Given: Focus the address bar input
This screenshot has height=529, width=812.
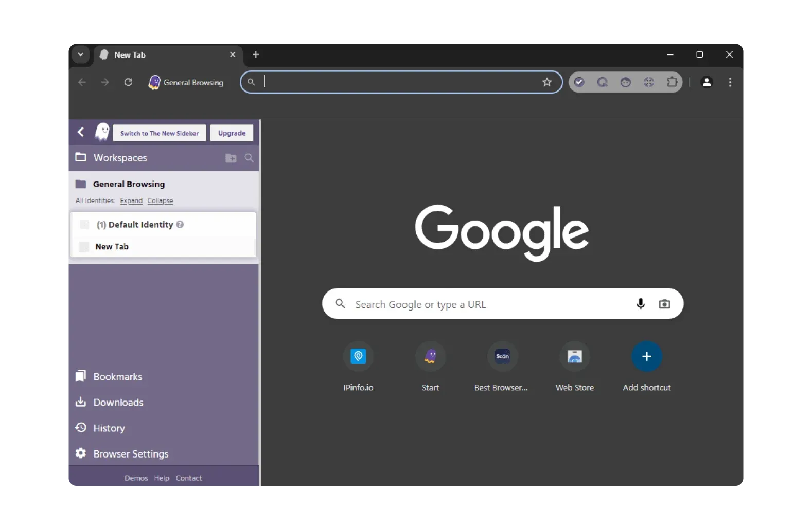Looking at the screenshot, I should [401, 82].
